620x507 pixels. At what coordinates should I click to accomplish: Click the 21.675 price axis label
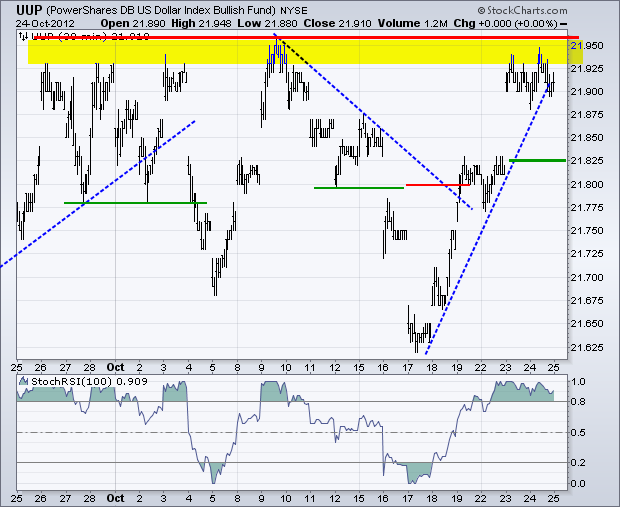click(x=587, y=300)
